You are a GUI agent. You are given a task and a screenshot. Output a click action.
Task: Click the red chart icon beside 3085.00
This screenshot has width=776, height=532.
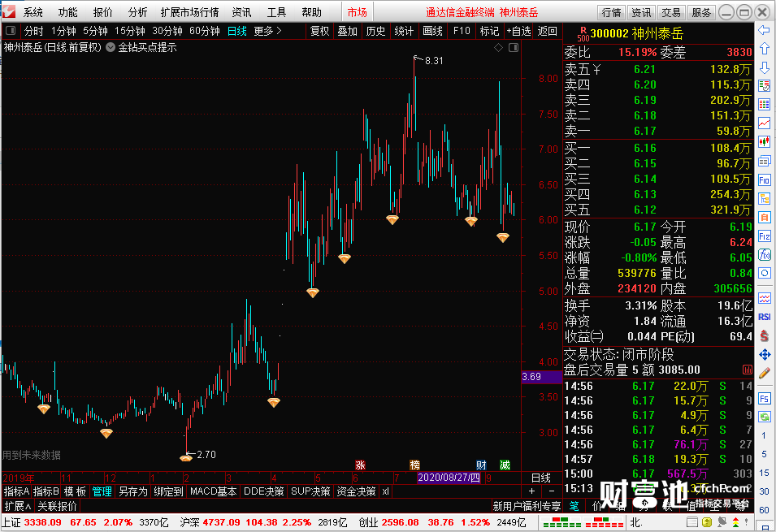[748, 370]
